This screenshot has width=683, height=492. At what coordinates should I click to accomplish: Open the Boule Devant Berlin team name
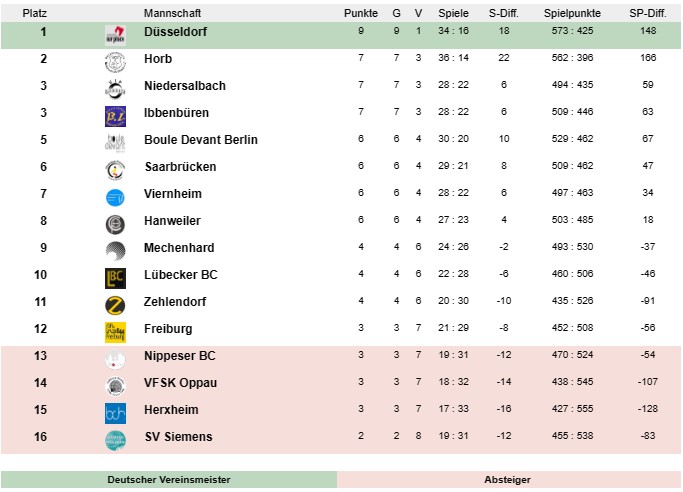coord(201,140)
